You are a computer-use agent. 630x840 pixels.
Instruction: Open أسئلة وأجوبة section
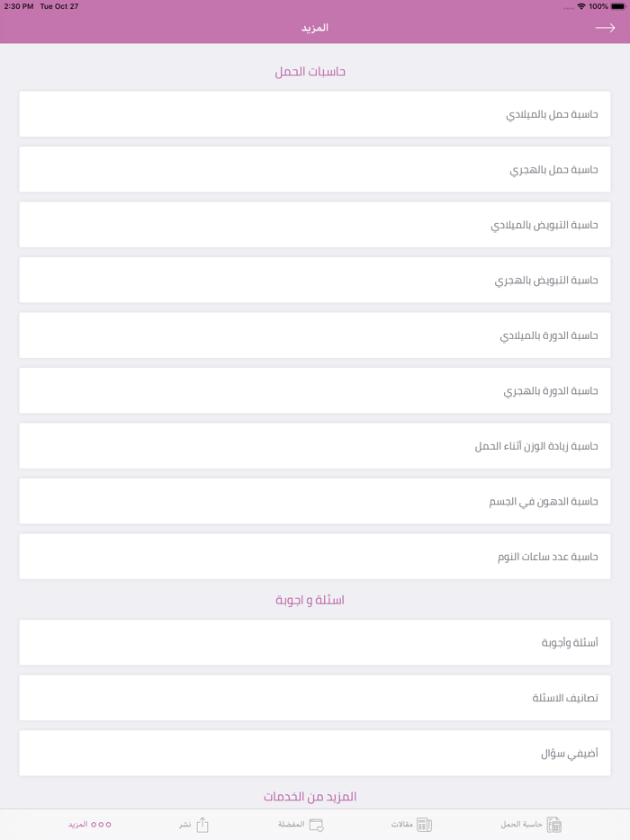315,641
